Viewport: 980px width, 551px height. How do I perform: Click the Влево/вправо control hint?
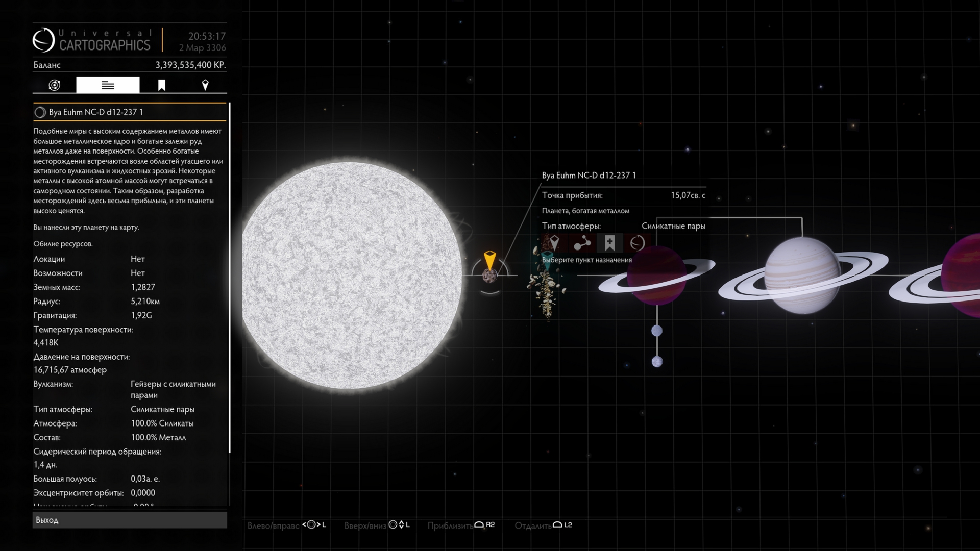287,525
